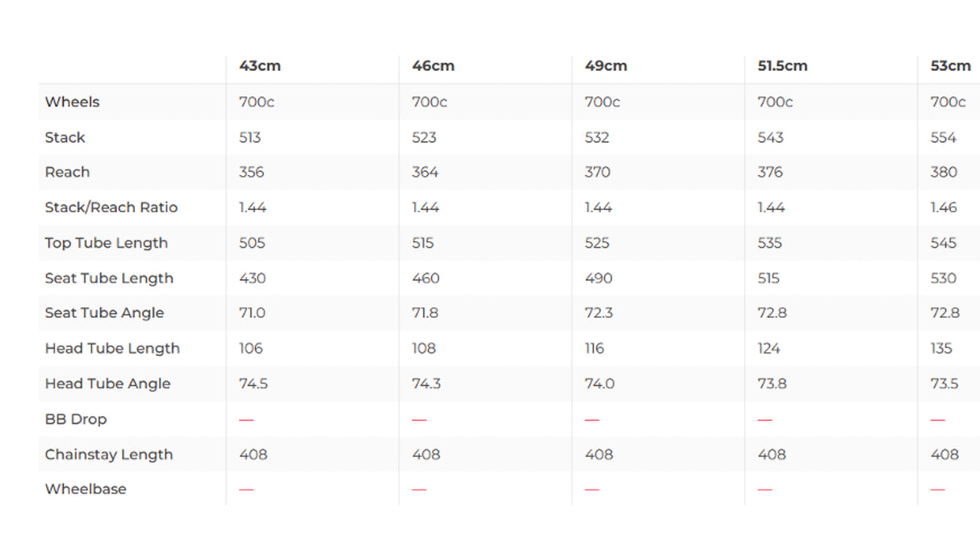Image resolution: width=980 pixels, height=551 pixels.
Task: Click the Top Tube Length row label
Action: [107, 243]
